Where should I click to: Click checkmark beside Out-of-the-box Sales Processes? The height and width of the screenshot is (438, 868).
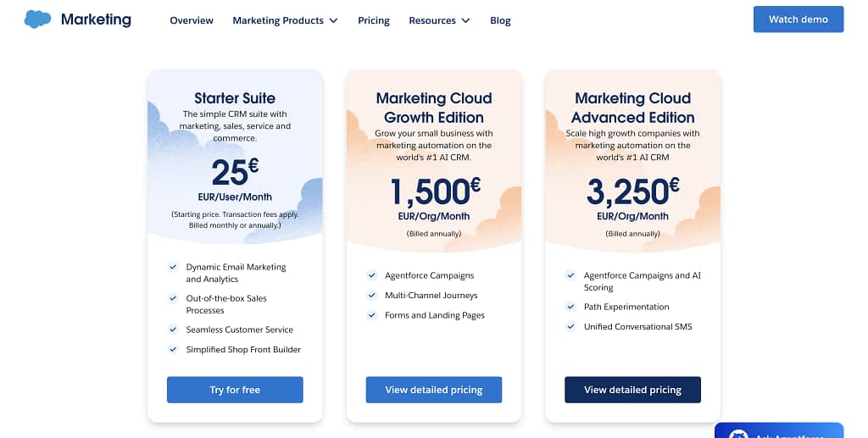pos(173,298)
